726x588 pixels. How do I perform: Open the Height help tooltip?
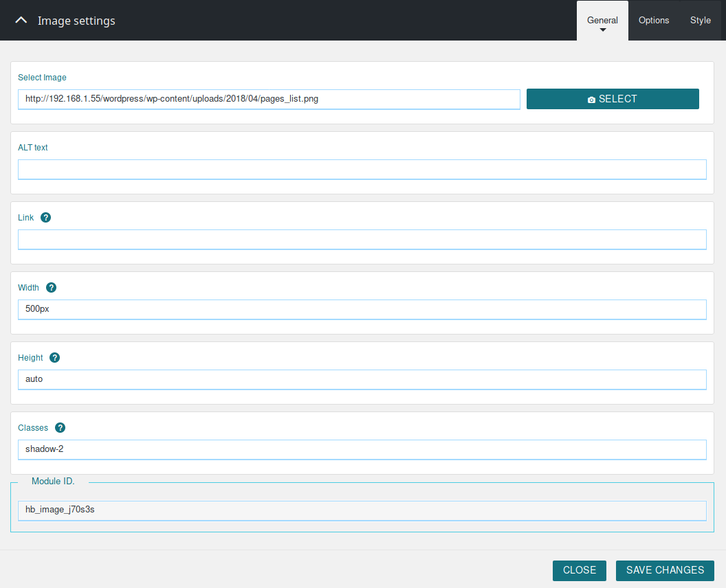(x=54, y=357)
